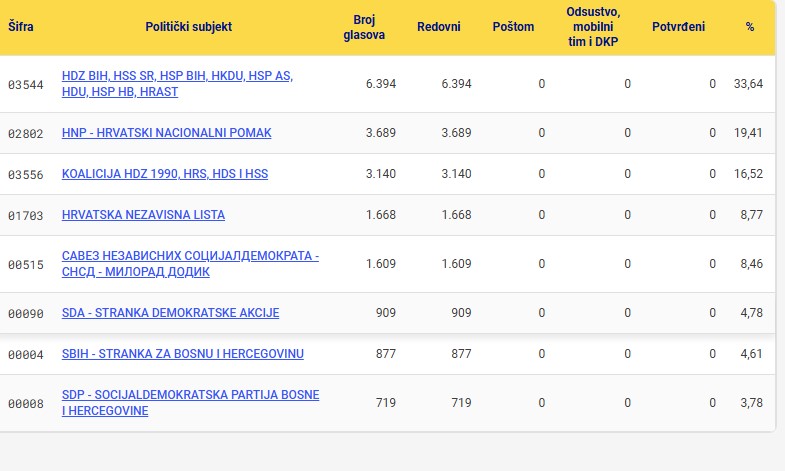Open SDA - STRANKA DEMOKRATSKE AKCIJE link
This screenshot has width=785, height=471.
(x=170, y=313)
